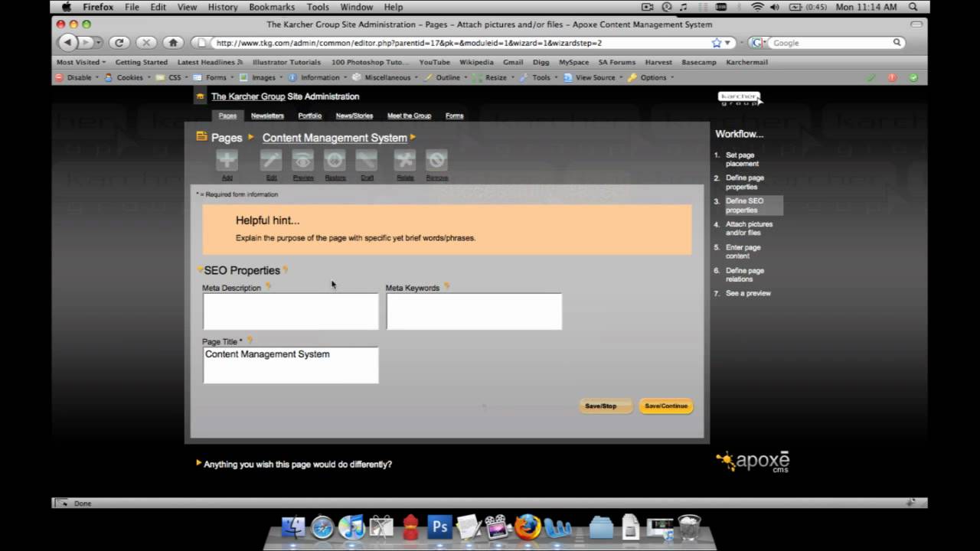Switch to the Meet the Group tab
The width and height of the screenshot is (980, 551).
click(409, 116)
